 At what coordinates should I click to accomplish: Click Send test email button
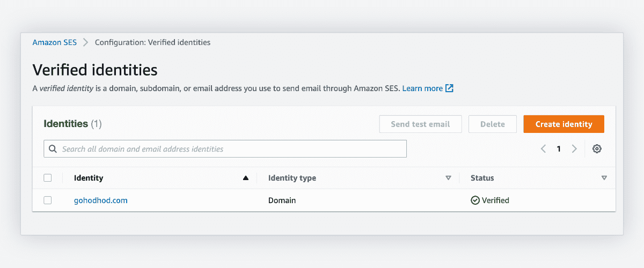[420, 124]
